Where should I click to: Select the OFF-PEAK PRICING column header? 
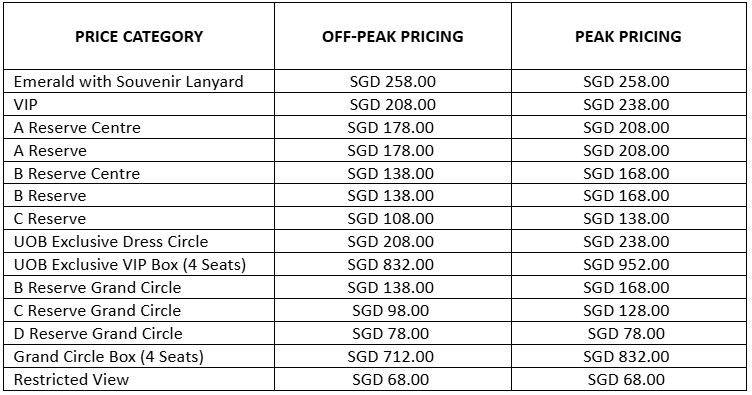pyautogui.click(x=393, y=36)
